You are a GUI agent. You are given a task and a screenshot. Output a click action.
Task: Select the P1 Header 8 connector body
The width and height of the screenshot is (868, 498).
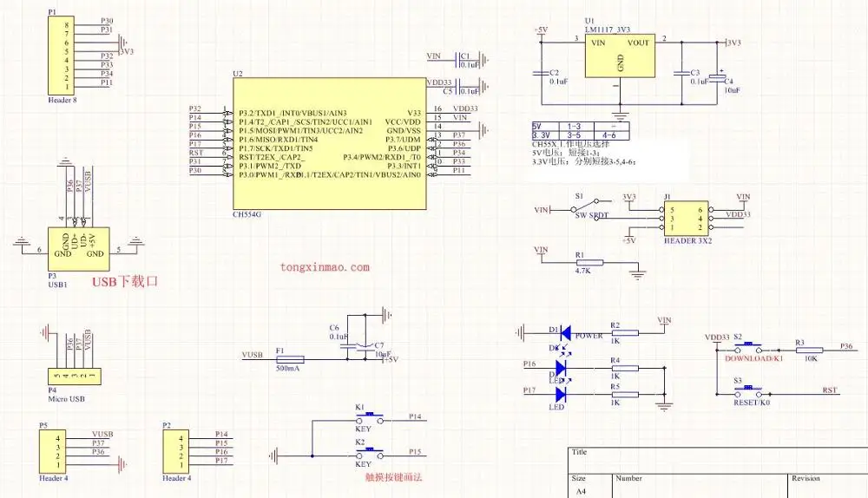point(61,56)
